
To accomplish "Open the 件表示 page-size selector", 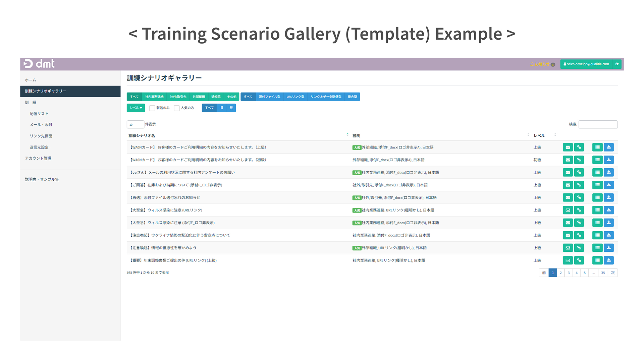I will coord(135,124).
